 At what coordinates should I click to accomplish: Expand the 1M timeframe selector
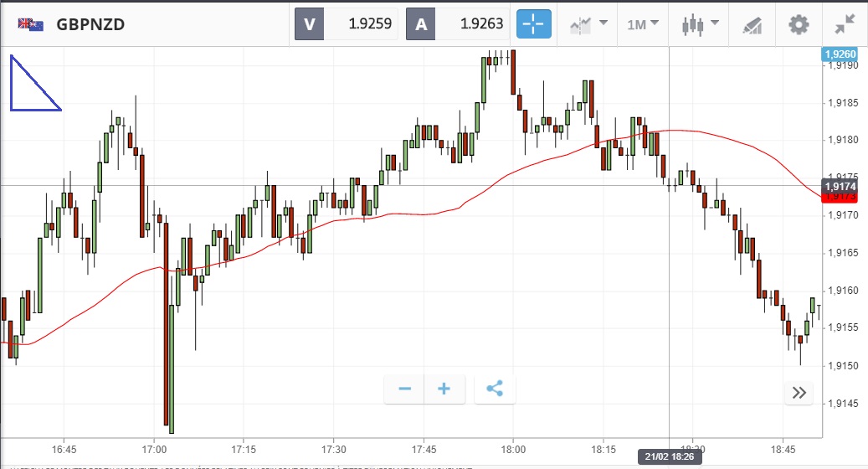[x=643, y=24]
